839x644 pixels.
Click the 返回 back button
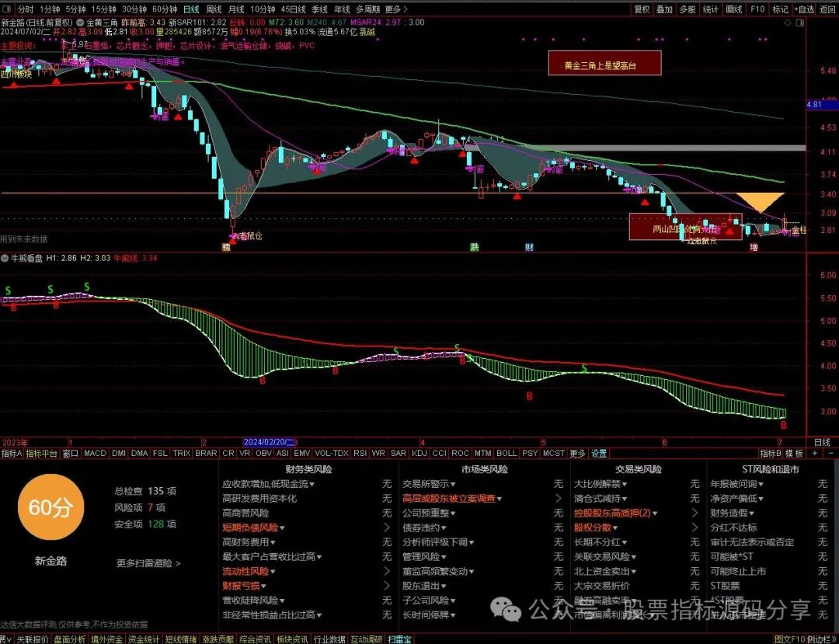tap(827, 9)
